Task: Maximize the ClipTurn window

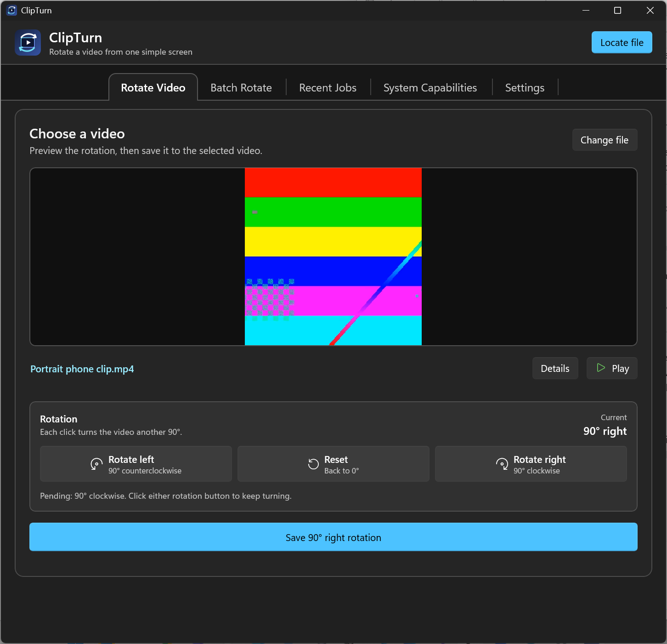Action: (618, 10)
